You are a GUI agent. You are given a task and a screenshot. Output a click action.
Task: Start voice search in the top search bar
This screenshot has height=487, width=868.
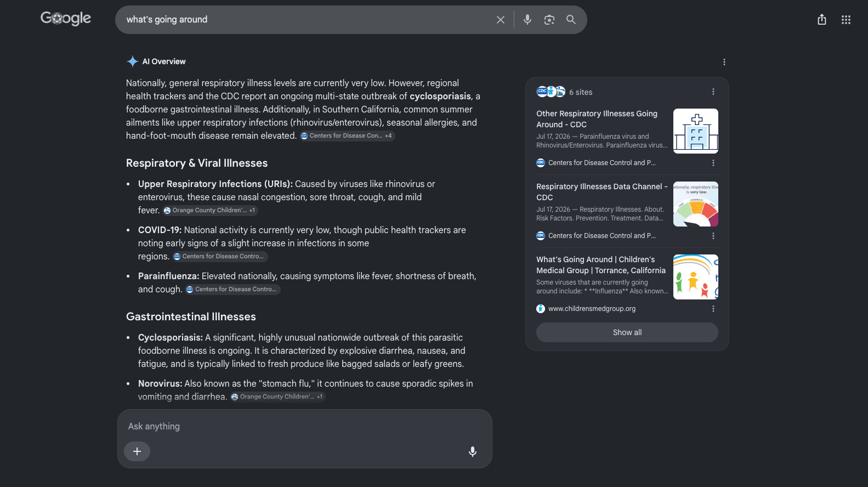coord(527,20)
